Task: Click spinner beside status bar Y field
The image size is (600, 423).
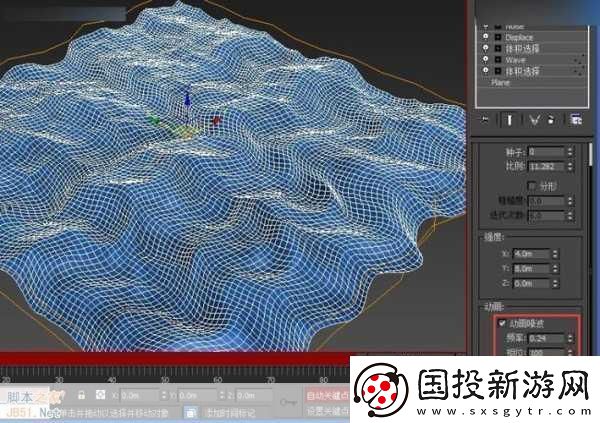Action: point(221,395)
